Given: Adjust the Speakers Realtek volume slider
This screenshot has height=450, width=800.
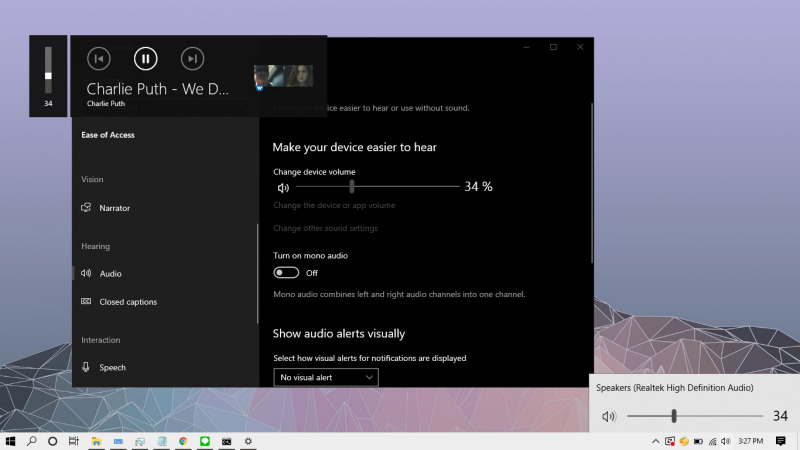Looking at the screenshot, I should pos(695,416).
